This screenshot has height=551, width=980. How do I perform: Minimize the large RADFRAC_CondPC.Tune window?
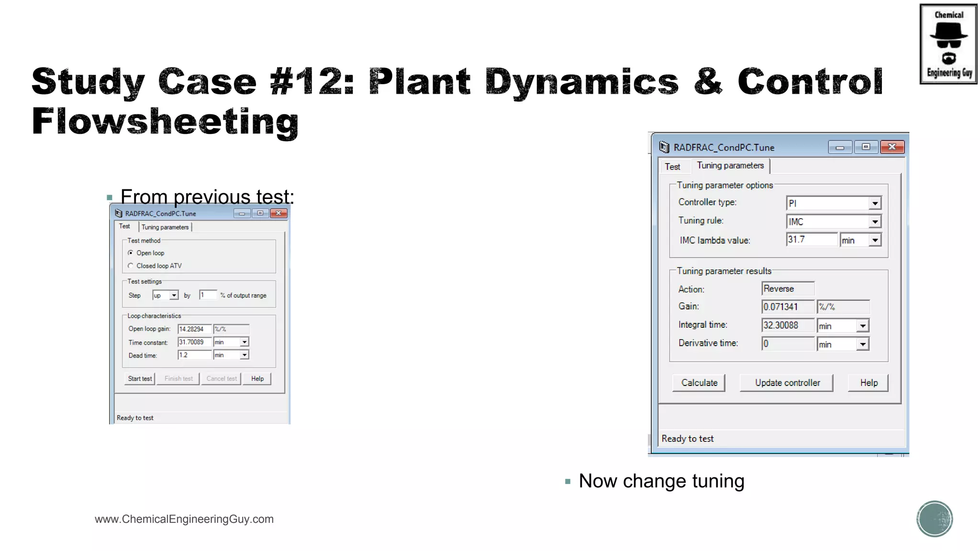pyautogui.click(x=840, y=147)
